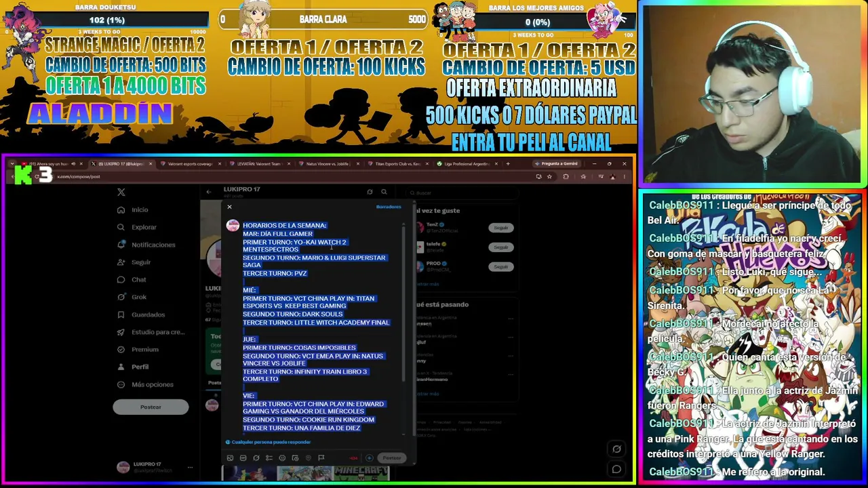
Task: Switch to the YouTube browser tab
Action: 53,164
